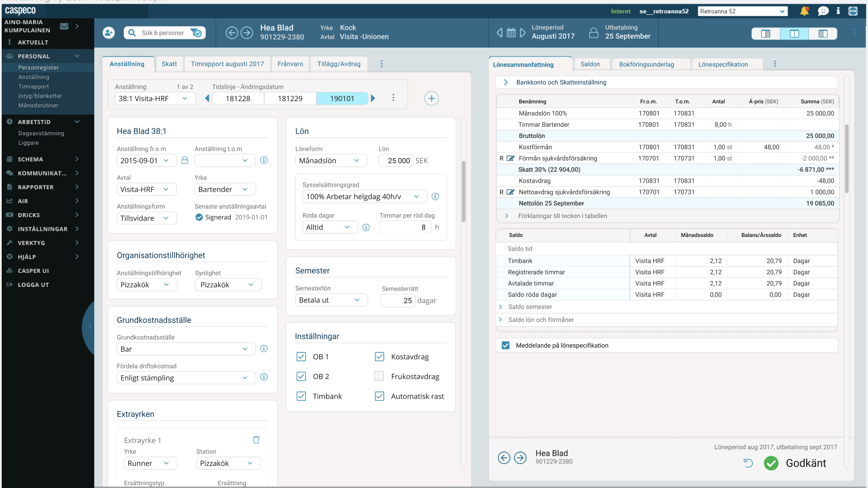Toggle Timbank checkbox
The height and width of the screenshot is (488, 868).
tap(301, 396)
